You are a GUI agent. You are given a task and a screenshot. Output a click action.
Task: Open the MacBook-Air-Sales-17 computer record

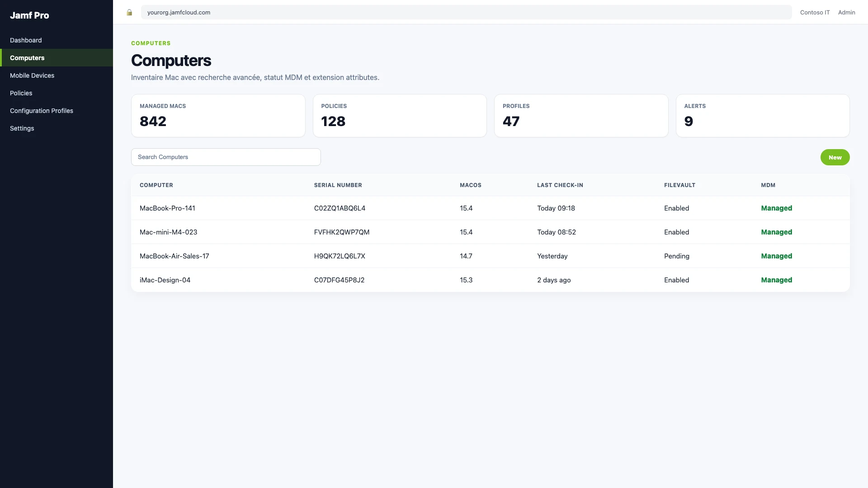coord(175,256)
